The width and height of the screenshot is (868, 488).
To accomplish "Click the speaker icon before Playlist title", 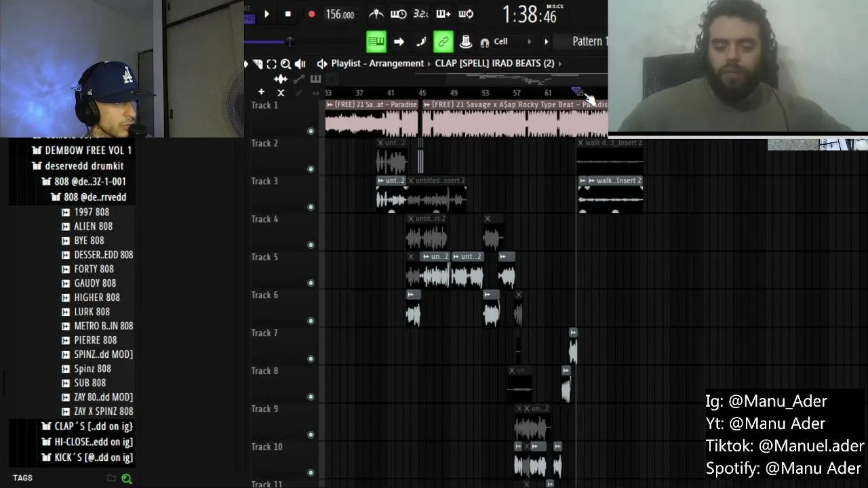I will tap(322, 64).
